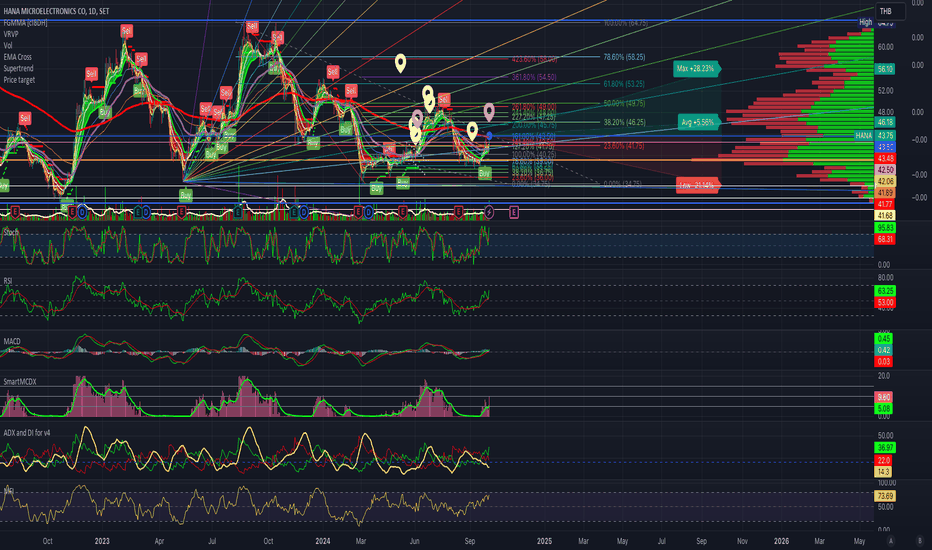
Task: Toggle the auto scale A button
Action: click(x=890, y=540)
